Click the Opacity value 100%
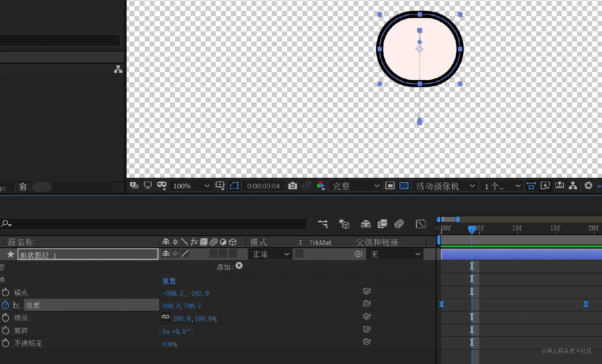 point(170,344)
